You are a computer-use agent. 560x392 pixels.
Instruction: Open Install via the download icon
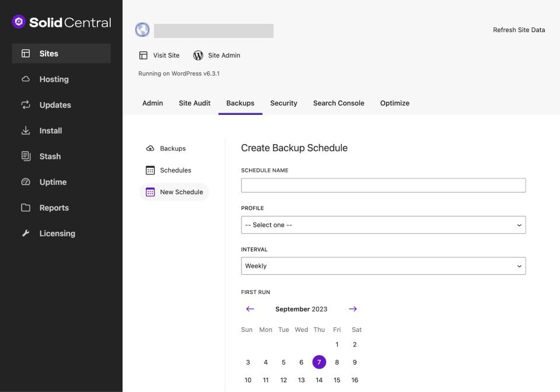pos(26,131)
